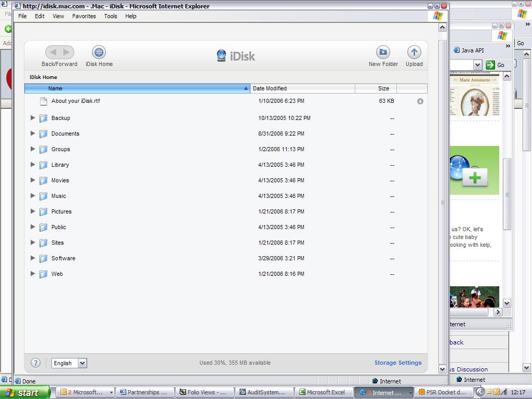This screenshot has height=399, width=532.
Task: Open the View menu
Action: pyautogui.click(x=58, y=16)
